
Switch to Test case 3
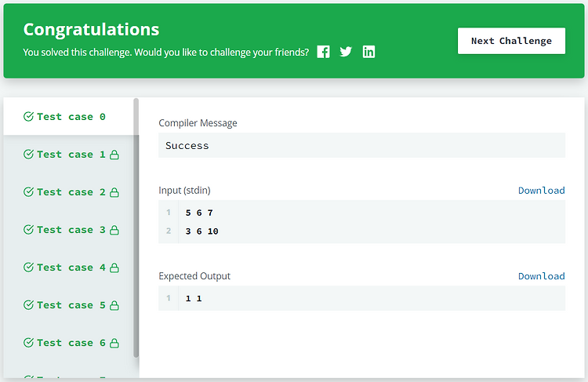pyautogui.click(x=69, y=230)
